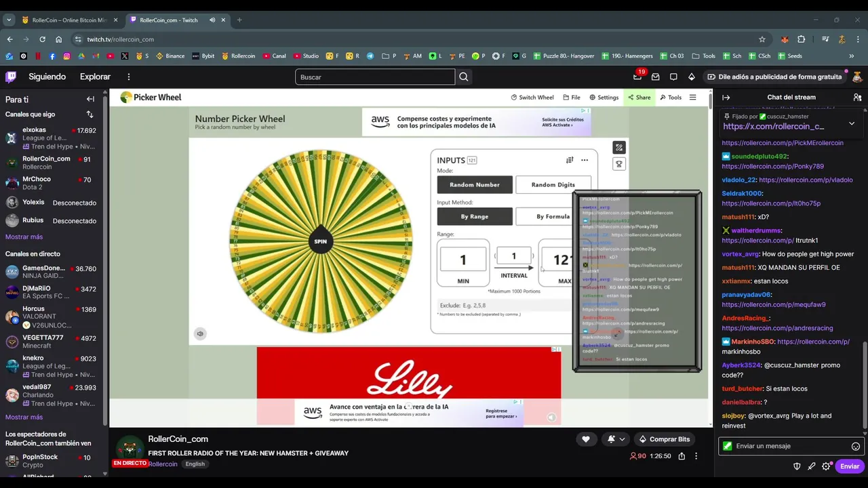Follow with the heart button
868x488 pixels.
click(586, 439)
